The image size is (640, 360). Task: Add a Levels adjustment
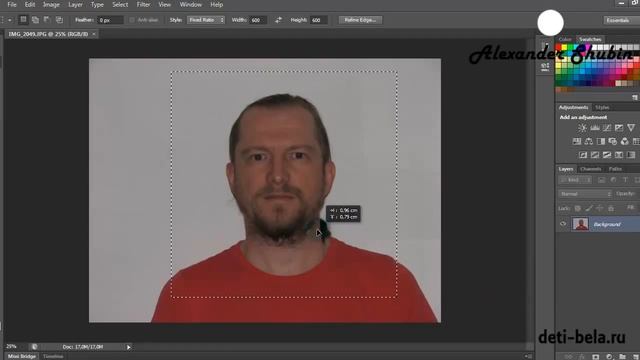pos(595,128)
